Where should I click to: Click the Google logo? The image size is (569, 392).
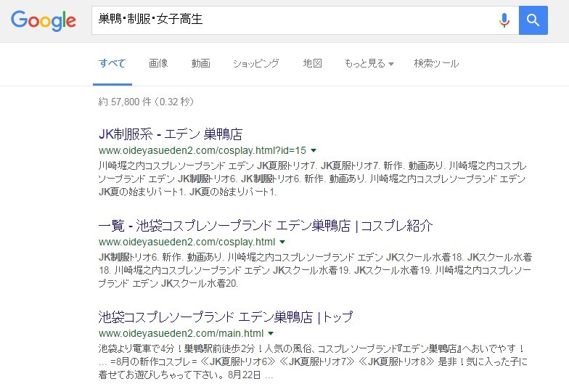[x=44, y=20]
